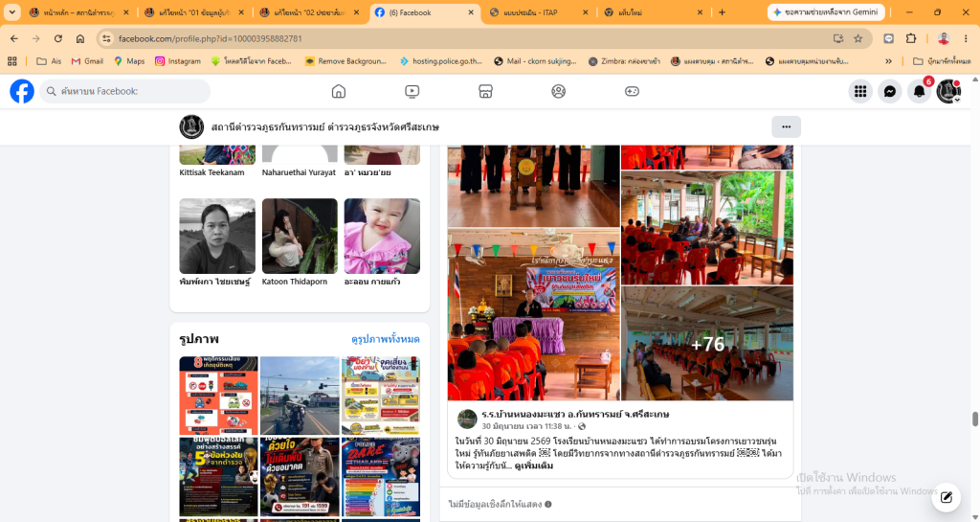Click the name Kittisak Teekanam

[x=212, y=172]
